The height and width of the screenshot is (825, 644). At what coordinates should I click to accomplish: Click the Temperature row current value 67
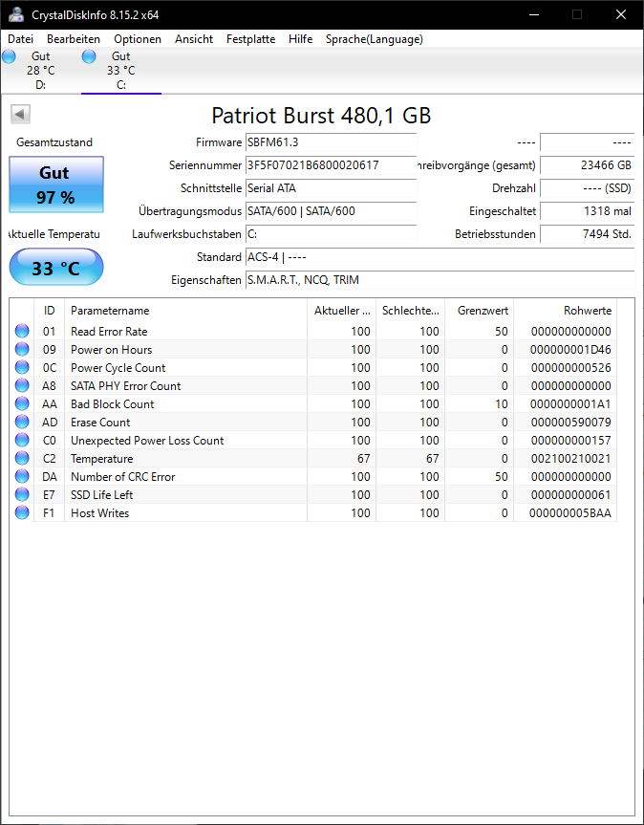363,458
